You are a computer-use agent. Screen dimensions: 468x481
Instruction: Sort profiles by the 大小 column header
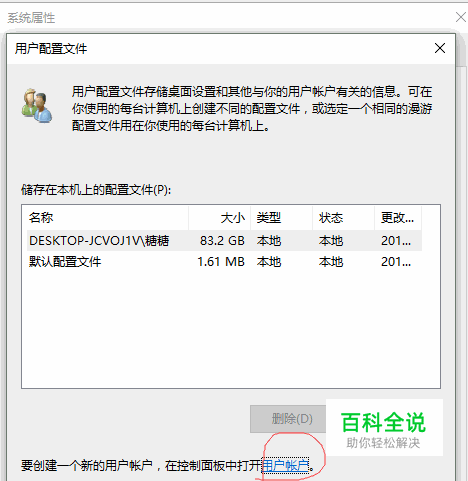pyautogui.click(x=220, y=218)
